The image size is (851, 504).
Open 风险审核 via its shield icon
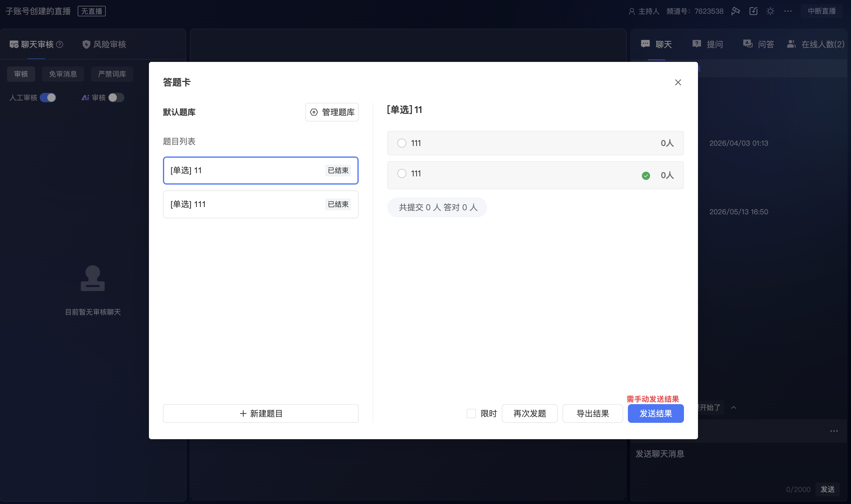point(86,44)
